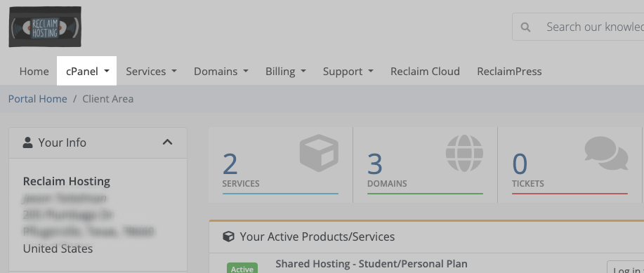644x273 pixels.
Task: Click the Log in button for Shared Hosting
Action: coord(625,267)
